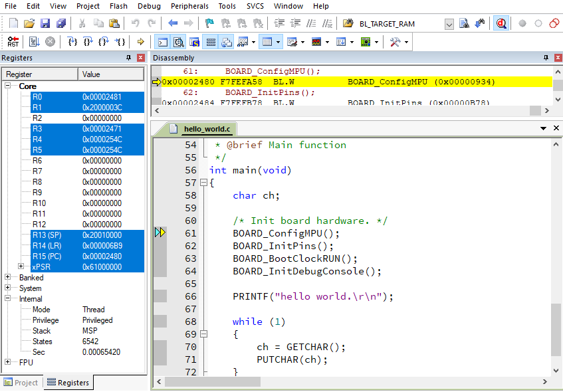The image size is (563, 392).
Task: Click the Step Into icon
Action: click(x=72, y=42)
